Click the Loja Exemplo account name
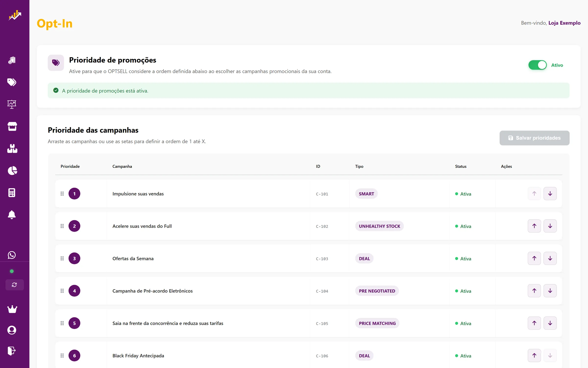588x368 pixels. tap(564, 23)
